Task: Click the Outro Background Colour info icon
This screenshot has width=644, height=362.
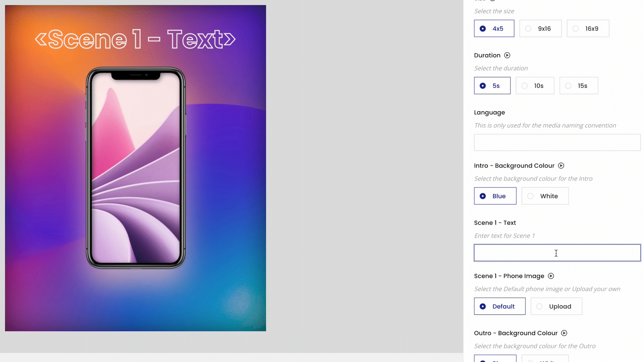Action: (565, 333)
